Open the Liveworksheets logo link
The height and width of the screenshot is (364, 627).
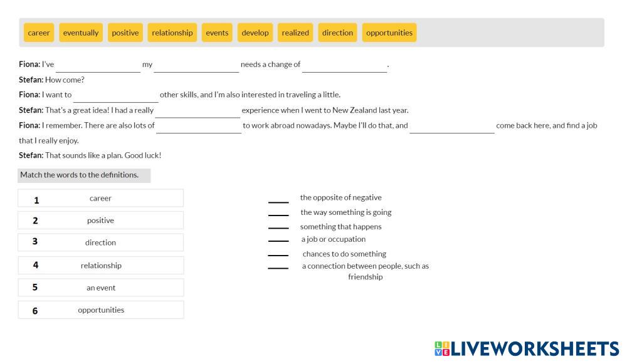(x=526, y=349)
